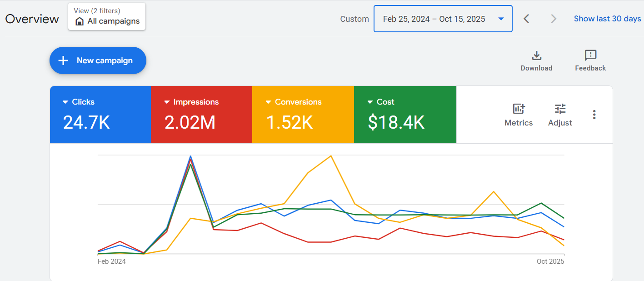Go to previous date range arrow

[526, 19]
